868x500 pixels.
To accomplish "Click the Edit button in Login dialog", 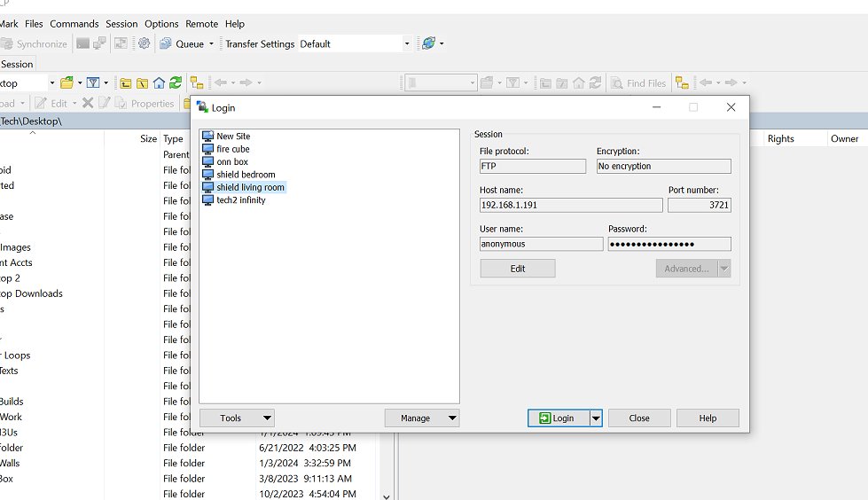I will point(518,269).
